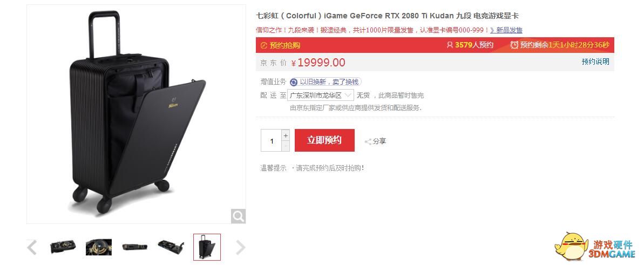644x265 pixels.
Task: Decrease quantity with the minus stepper
Action: (286, 146)
